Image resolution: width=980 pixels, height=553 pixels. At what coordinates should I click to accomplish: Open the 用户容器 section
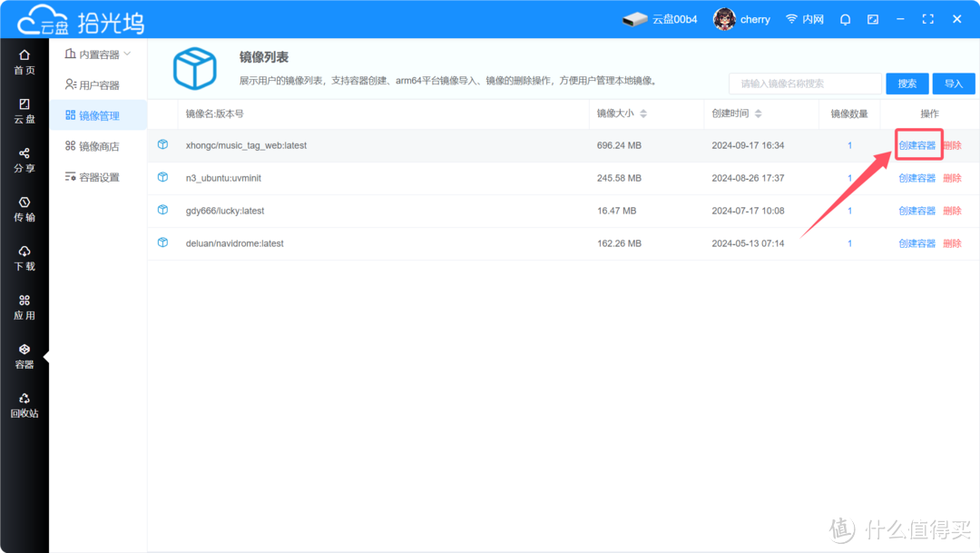point(100,84)
